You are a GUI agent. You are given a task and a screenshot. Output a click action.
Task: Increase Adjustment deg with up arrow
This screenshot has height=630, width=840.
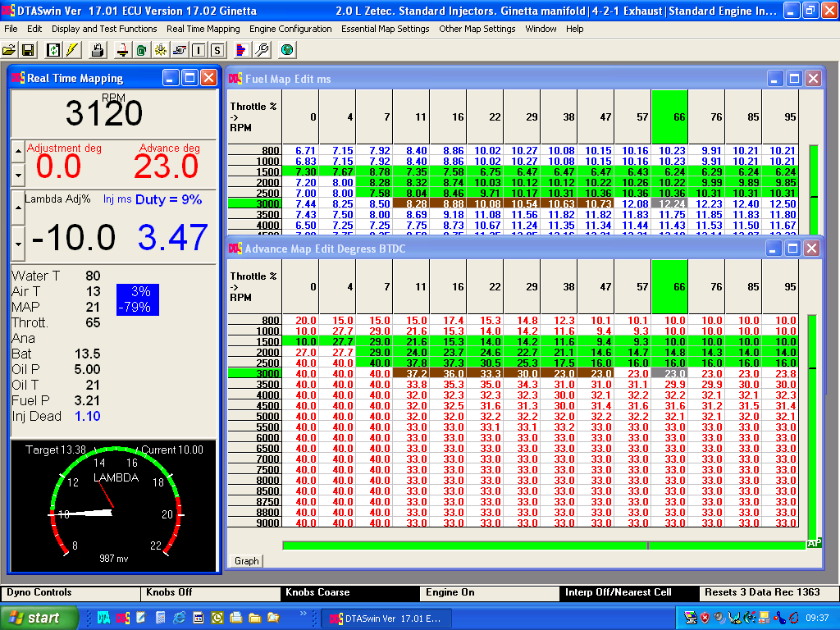coord(18,152)
